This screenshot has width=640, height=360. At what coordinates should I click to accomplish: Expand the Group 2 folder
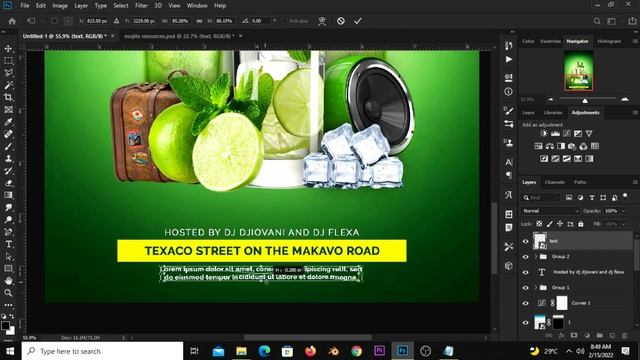(536, 257)
